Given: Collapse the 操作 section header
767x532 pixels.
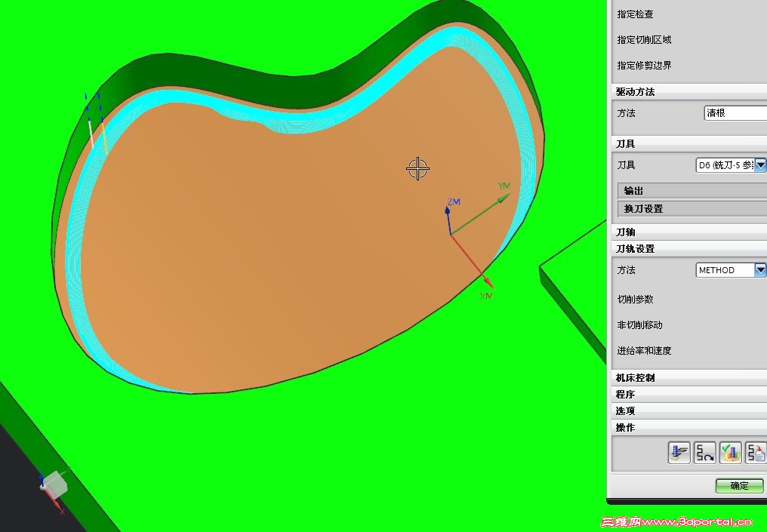Looking at the screenshot, I should (690, 427).
